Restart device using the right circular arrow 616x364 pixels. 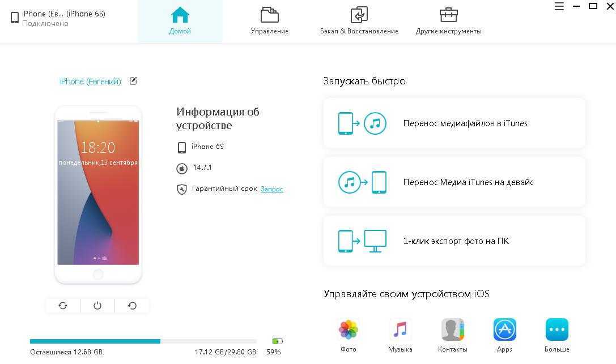132,306
